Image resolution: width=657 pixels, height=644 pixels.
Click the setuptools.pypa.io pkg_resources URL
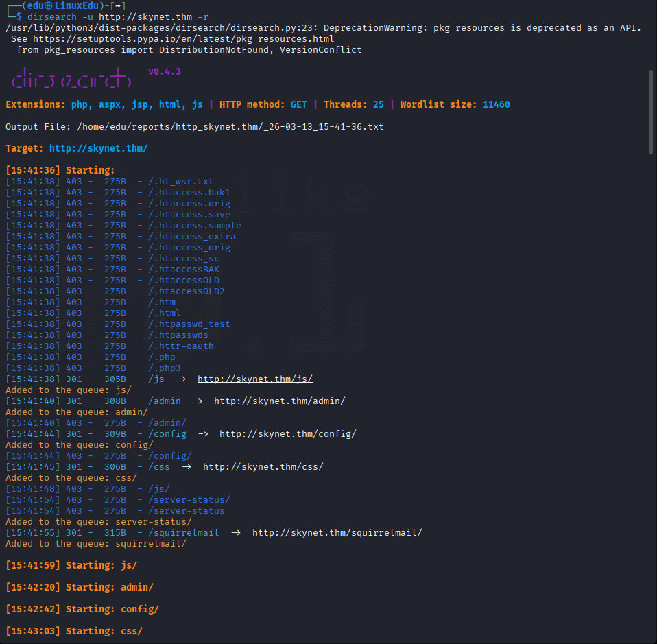184,39
